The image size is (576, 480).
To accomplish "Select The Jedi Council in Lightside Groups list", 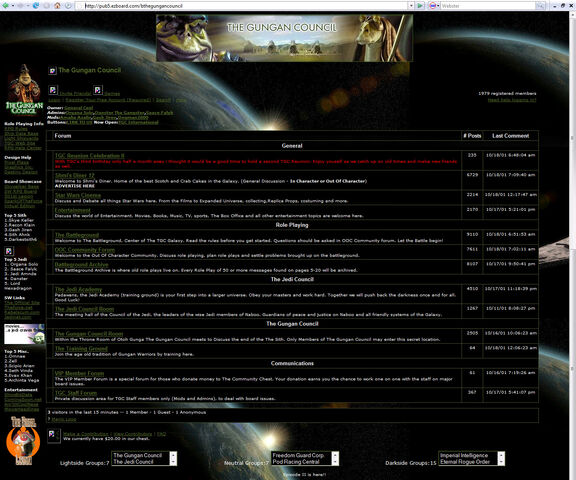I will click(x=133, y=462).
